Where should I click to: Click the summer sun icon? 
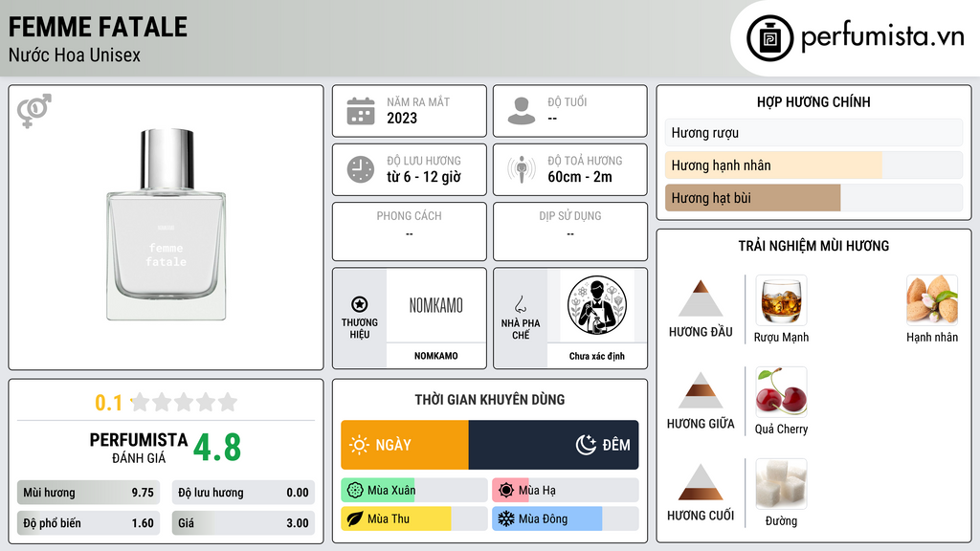tap(506, 491)
